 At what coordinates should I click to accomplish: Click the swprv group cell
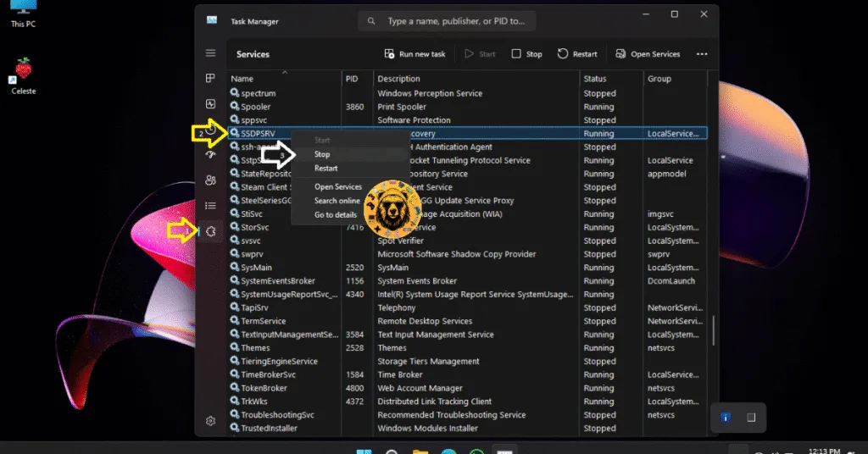click(659, 254)
